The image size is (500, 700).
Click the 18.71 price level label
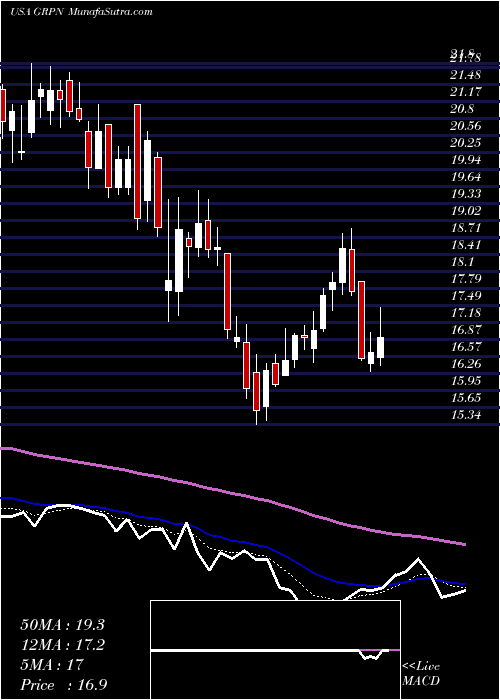pyautogui.click(x=466, y=228)
